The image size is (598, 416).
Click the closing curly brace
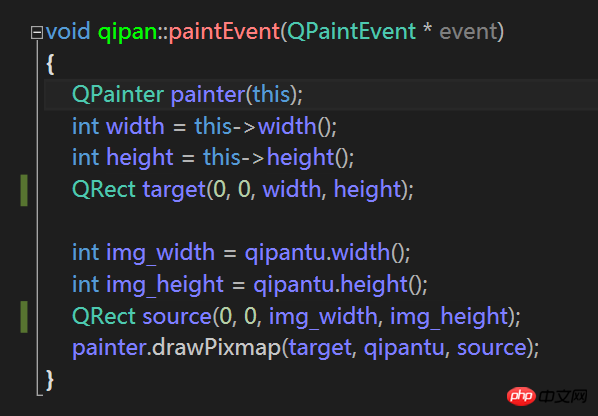point(50,380)
